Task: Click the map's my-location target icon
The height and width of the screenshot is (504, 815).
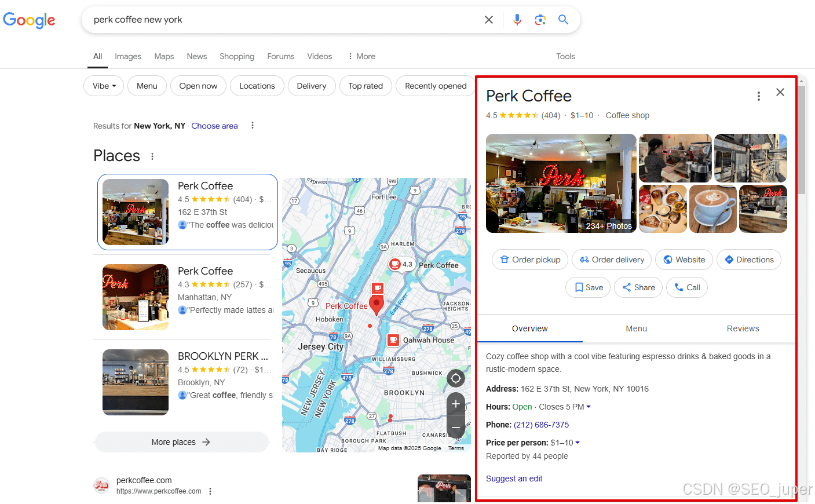Action: pos(456,378)
